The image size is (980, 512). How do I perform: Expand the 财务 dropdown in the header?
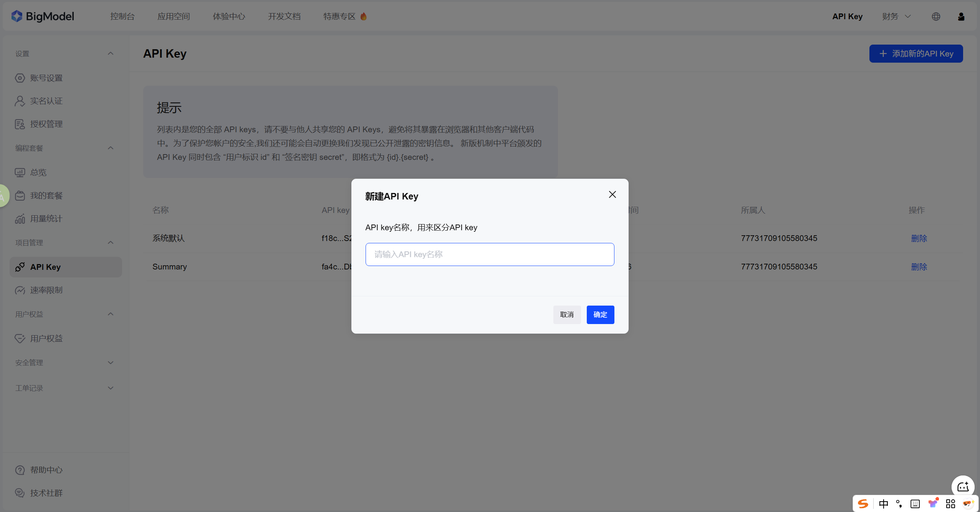tap(896, 16)
